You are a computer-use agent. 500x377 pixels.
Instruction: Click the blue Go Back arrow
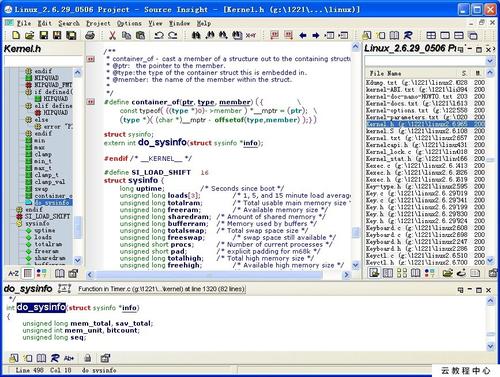(303, 35)
